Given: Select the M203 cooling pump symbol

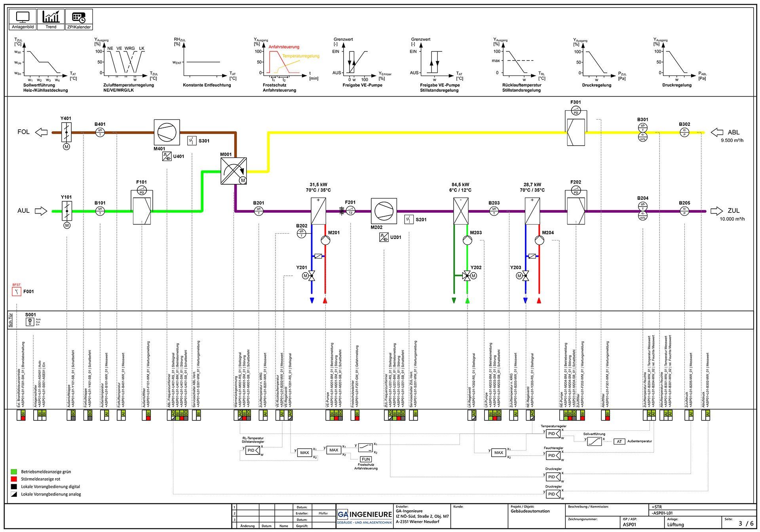Looking at the screenshot, I should pos(467,240).
